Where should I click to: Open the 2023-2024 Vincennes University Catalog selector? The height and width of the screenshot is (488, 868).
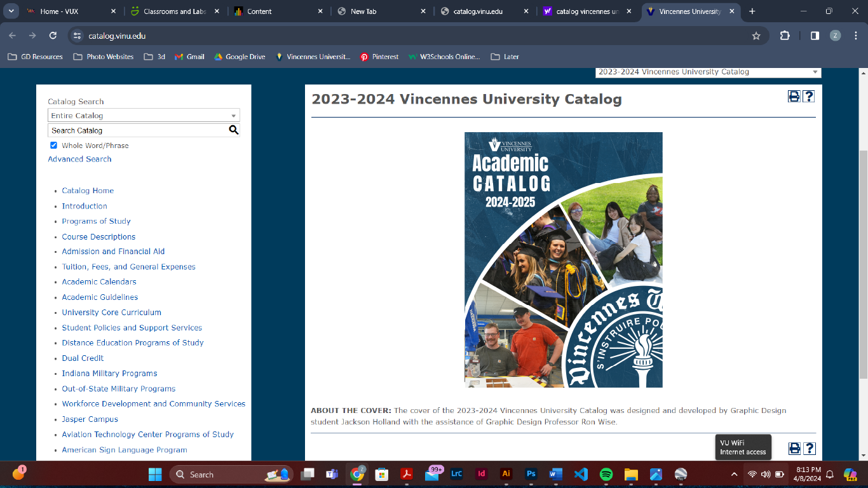click(708, 72)
